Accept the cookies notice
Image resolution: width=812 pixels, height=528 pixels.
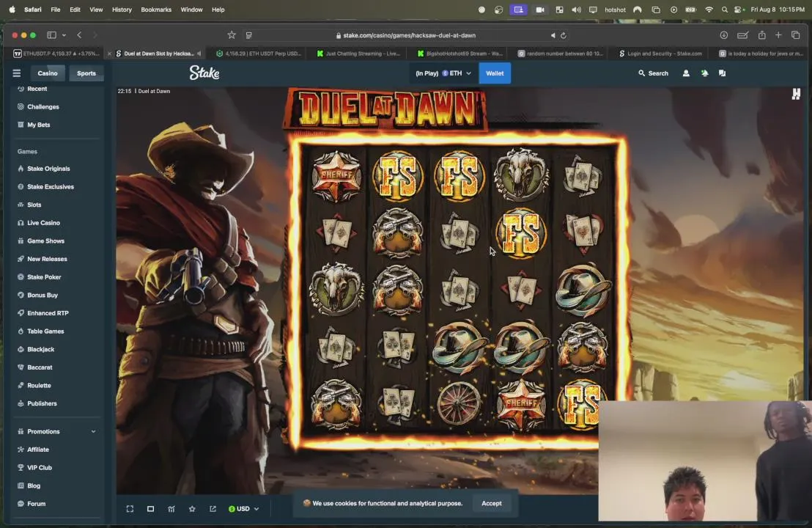click(x=492, y=503)
